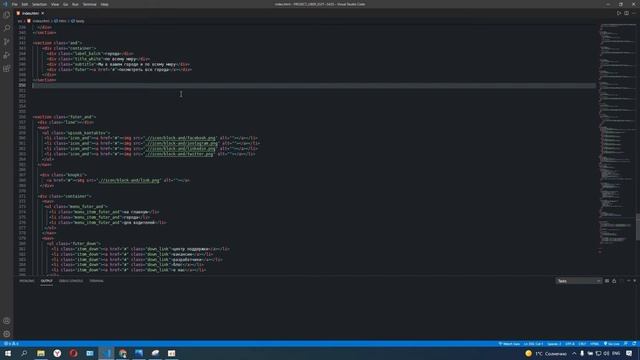Open the Manage gear icon
The image size is (640, 360).
coord(7,334)
